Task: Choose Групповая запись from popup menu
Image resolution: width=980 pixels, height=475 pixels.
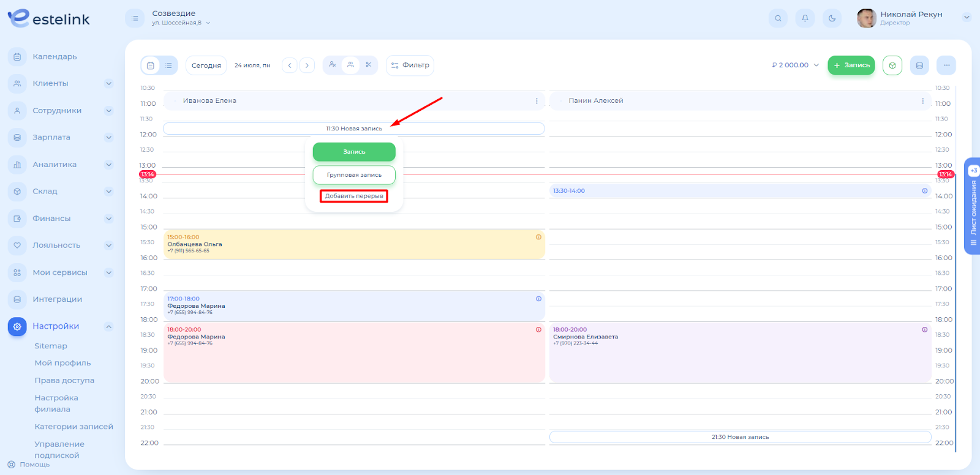Action: click(x=354, y=175)
